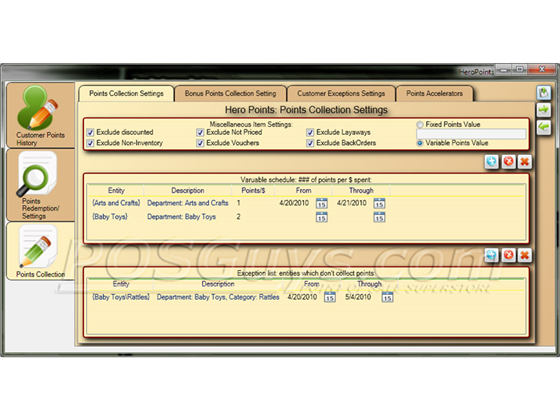Click the green forward arrow icon

(544, 110)
